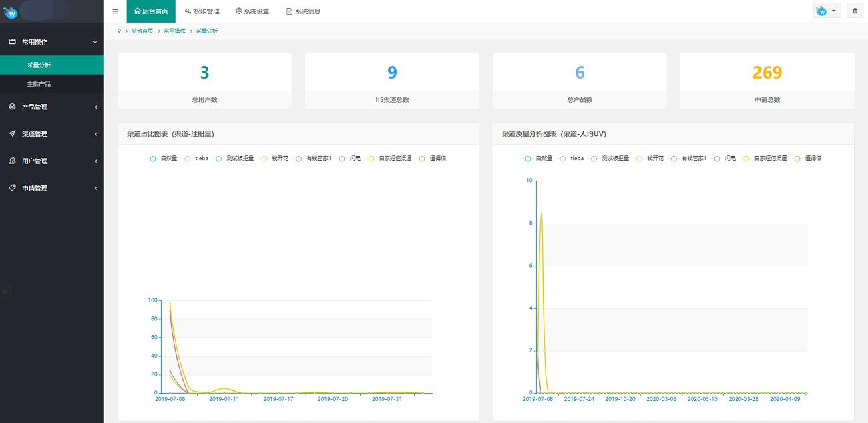Click the 申请总数 card showing 269

coord(767,81)
